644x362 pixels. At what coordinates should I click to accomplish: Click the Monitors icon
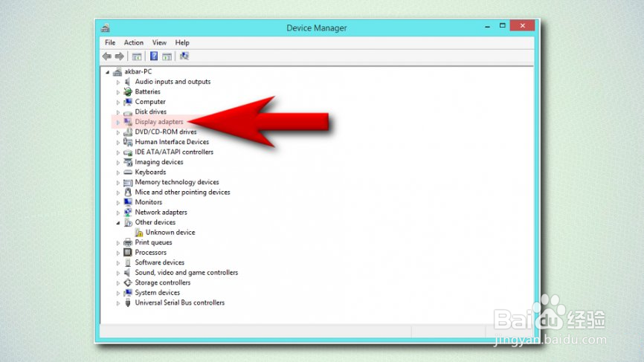click(128, 202)
